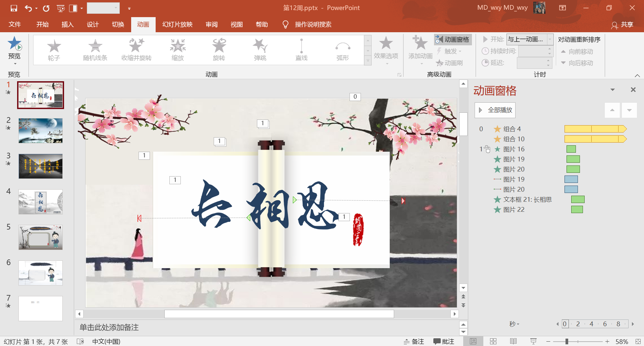This screenshot has height=346, width=644.
Task: Apply the 弹跳 bounce animation
Action: (260, 50)
